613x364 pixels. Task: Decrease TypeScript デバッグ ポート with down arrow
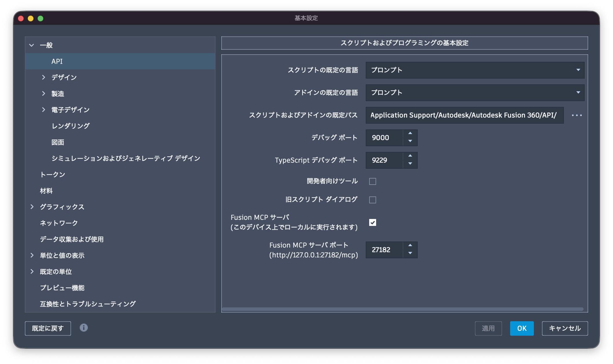410,164
